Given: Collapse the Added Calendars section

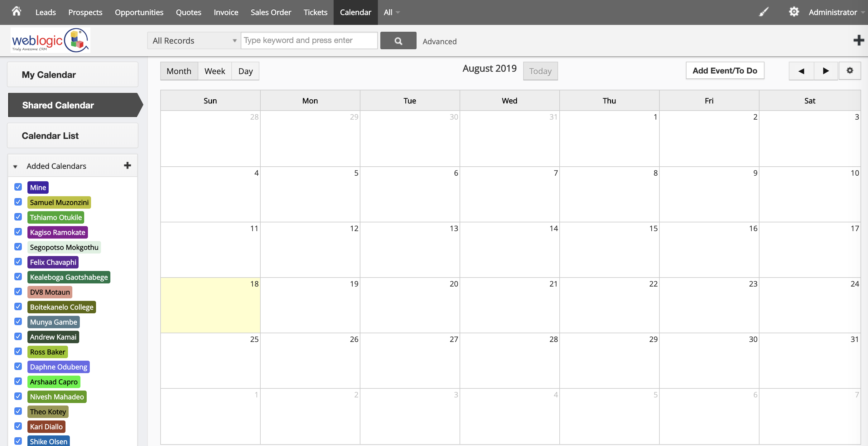Looking at the screenshot, I should (x=15, y=166).
